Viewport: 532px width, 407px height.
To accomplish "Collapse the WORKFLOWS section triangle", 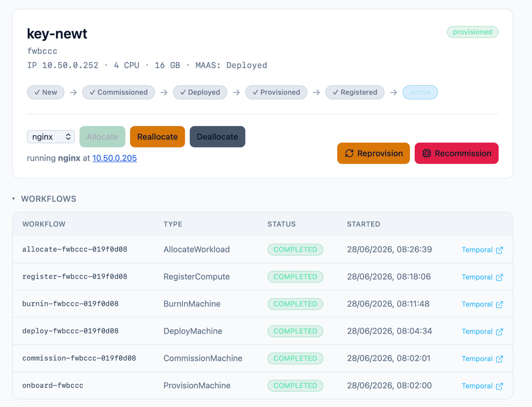I will pyautogui.click(x=14, y=199).
